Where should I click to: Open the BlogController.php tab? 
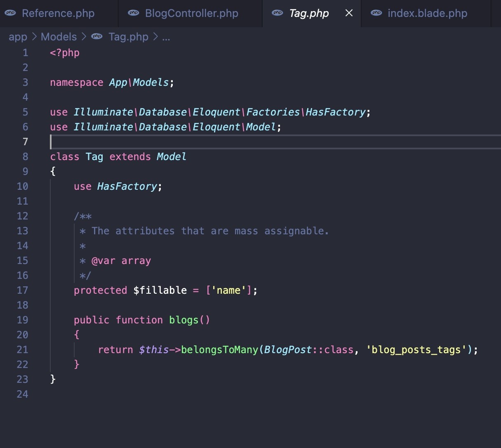191,13
